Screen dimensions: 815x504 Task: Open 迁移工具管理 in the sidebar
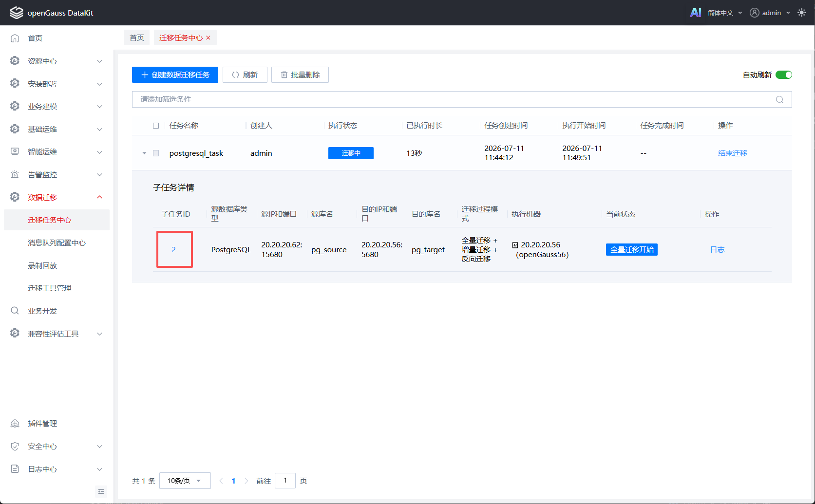point(50,288)
